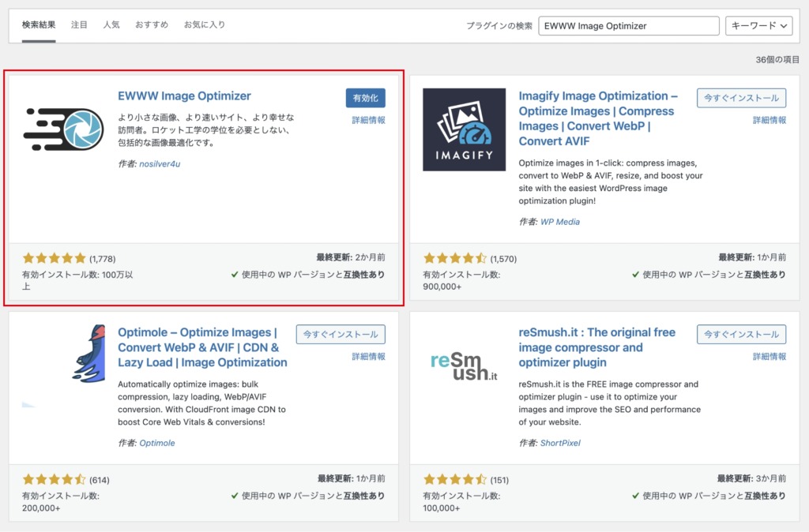809x532 pixels.
Task: Open the Optimole – Optimize Images title link
Action: (202, 347)
